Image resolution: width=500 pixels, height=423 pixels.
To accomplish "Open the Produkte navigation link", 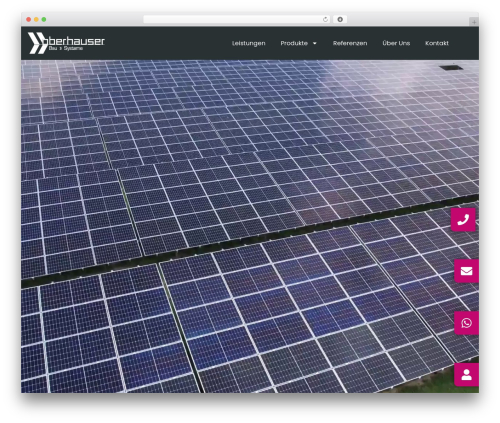I will 294,43.
